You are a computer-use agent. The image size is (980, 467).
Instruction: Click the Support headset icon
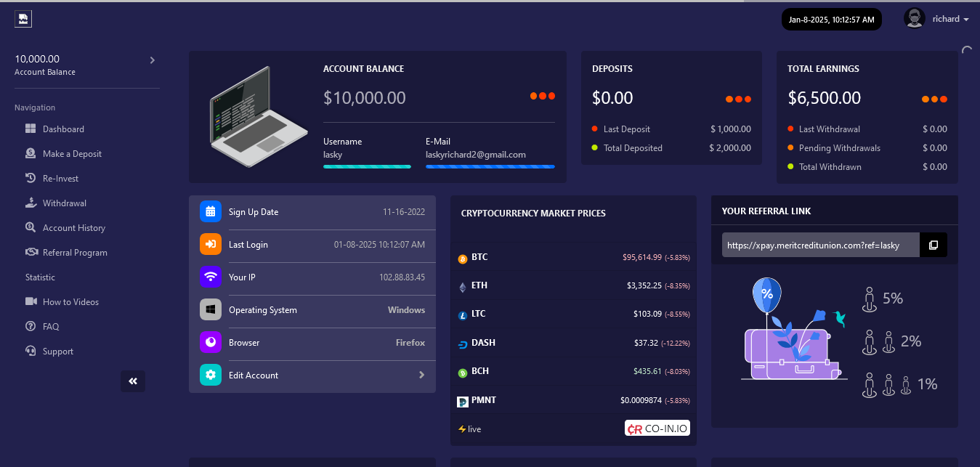click(31, 352)
